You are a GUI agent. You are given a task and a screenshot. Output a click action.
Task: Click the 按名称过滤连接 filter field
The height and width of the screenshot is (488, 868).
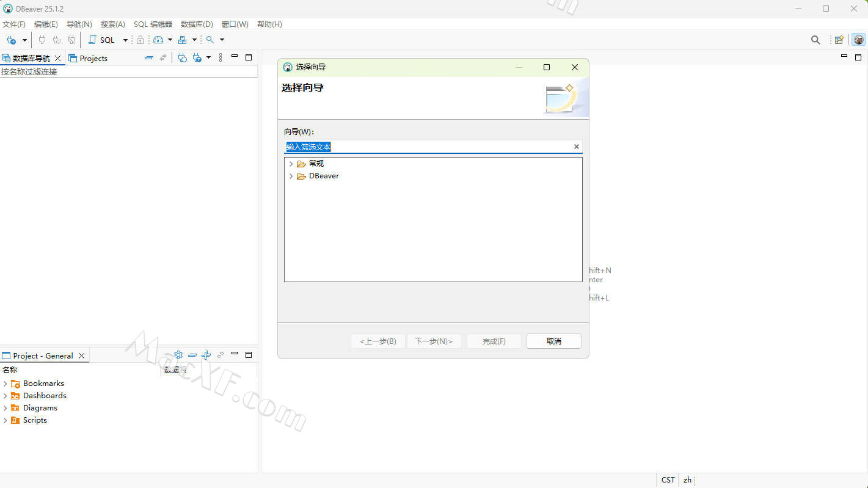pyautogui.click(x=128, y=71)
